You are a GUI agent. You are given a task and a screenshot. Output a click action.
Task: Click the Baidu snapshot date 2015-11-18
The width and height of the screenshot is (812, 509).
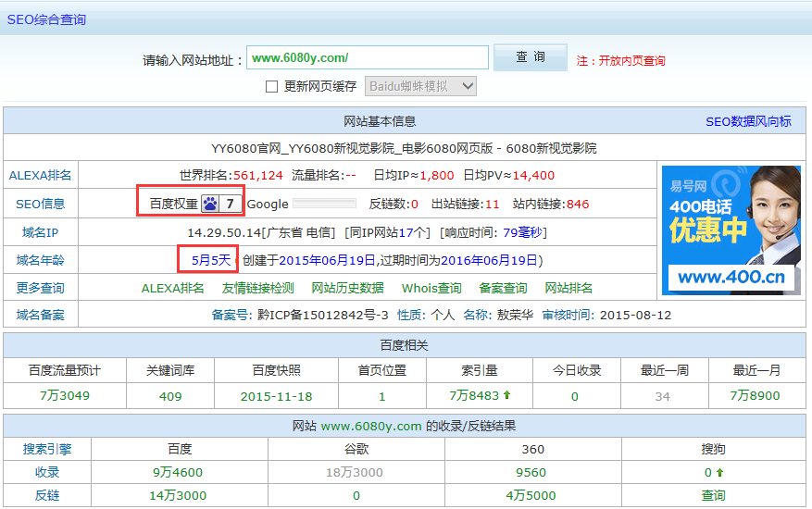click(277, 397)
